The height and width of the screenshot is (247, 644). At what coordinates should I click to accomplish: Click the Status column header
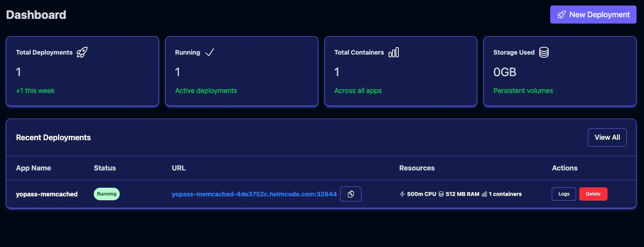click(x=105, y=168)
